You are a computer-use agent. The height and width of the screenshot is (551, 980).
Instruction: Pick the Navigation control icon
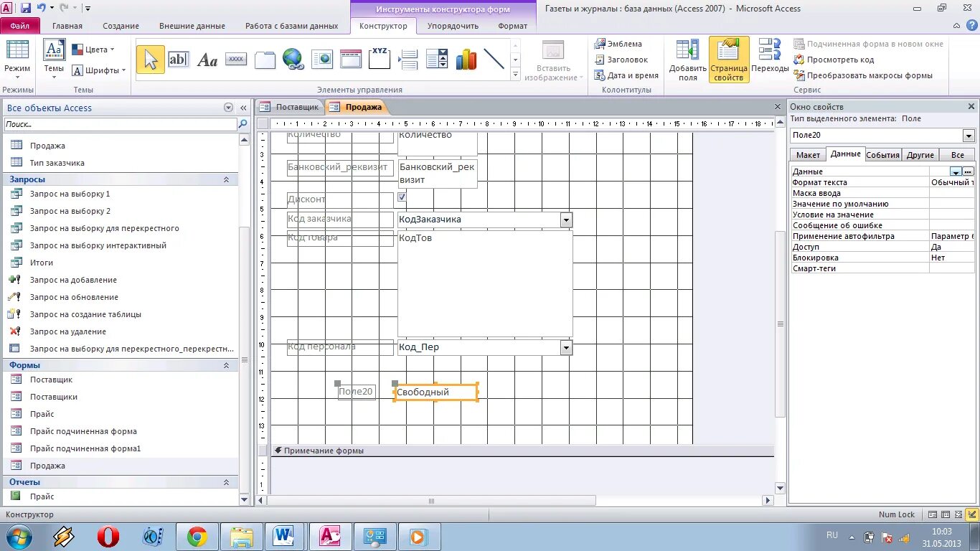[x=351, y=60]
